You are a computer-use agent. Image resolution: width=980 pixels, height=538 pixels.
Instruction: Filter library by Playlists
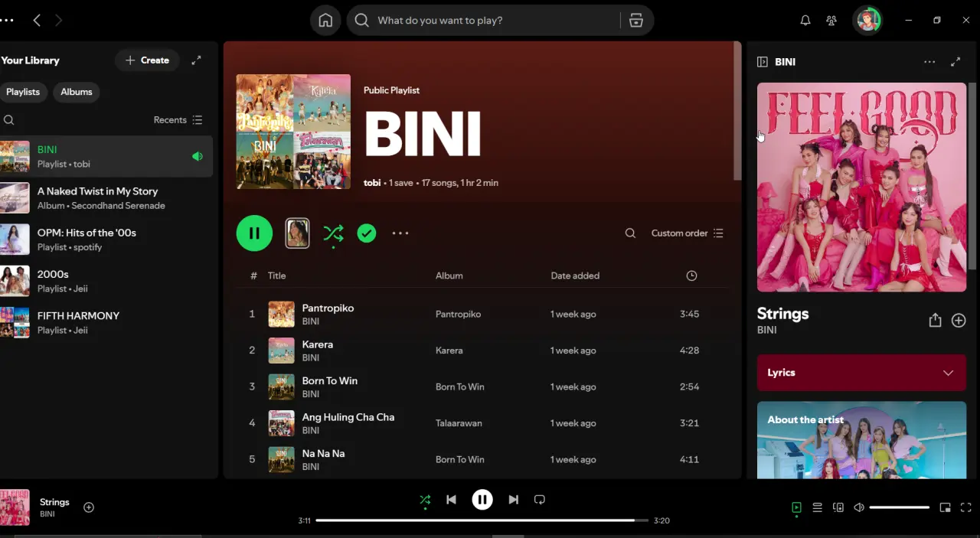(23, 92)
